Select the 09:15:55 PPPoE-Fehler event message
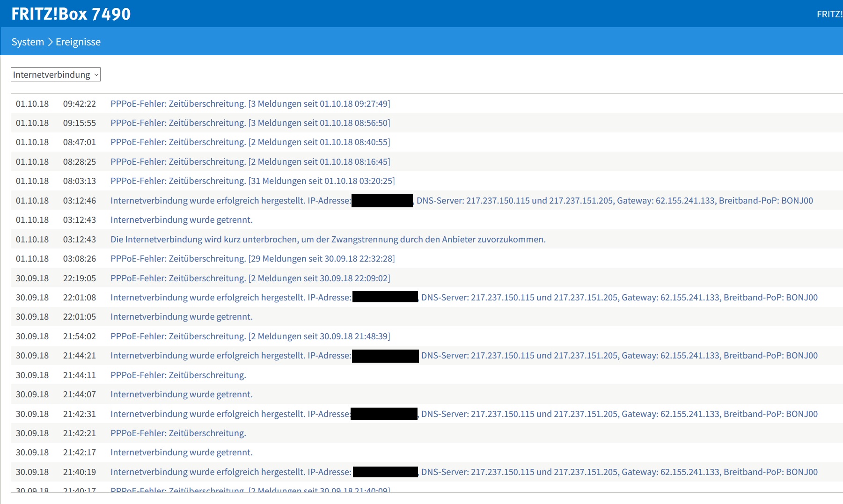 coord(250,123)
